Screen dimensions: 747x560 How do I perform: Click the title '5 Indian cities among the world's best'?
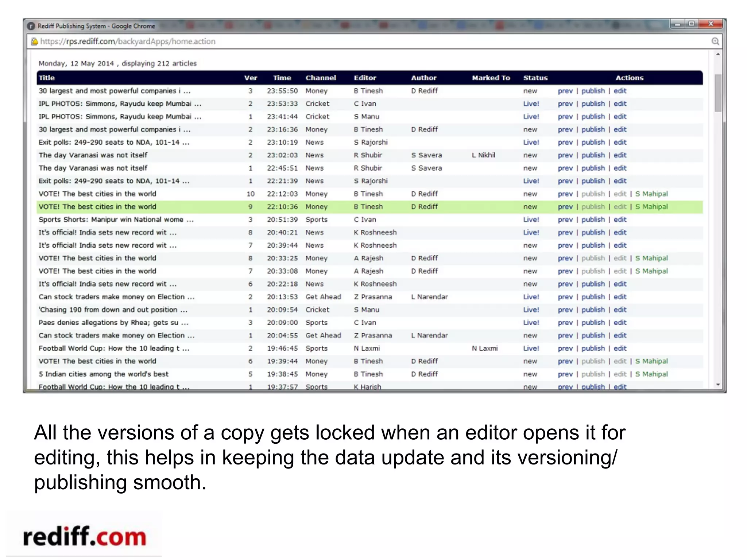pyautogui.click(x=104, y=374)
